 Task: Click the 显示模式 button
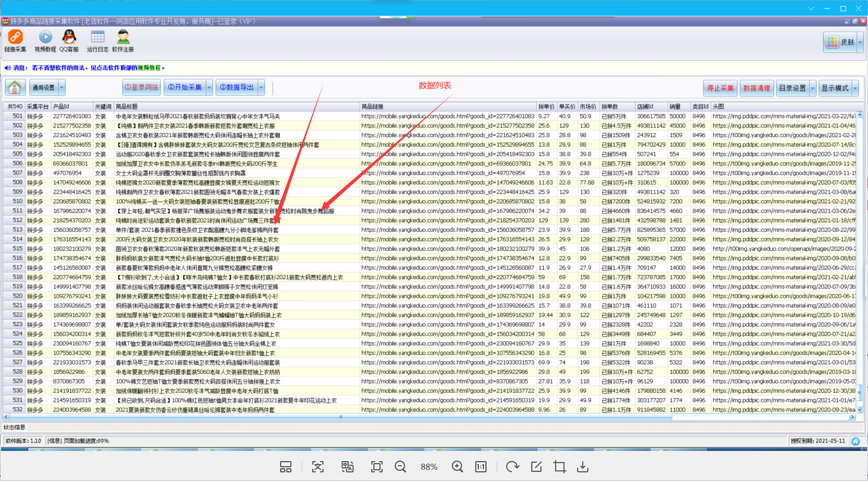835,88
